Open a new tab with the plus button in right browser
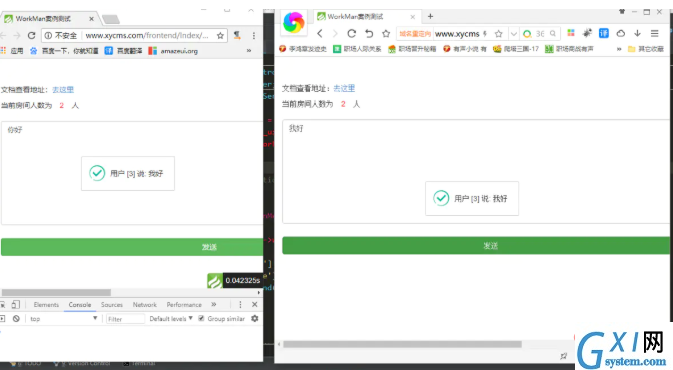 pos(430,16)
